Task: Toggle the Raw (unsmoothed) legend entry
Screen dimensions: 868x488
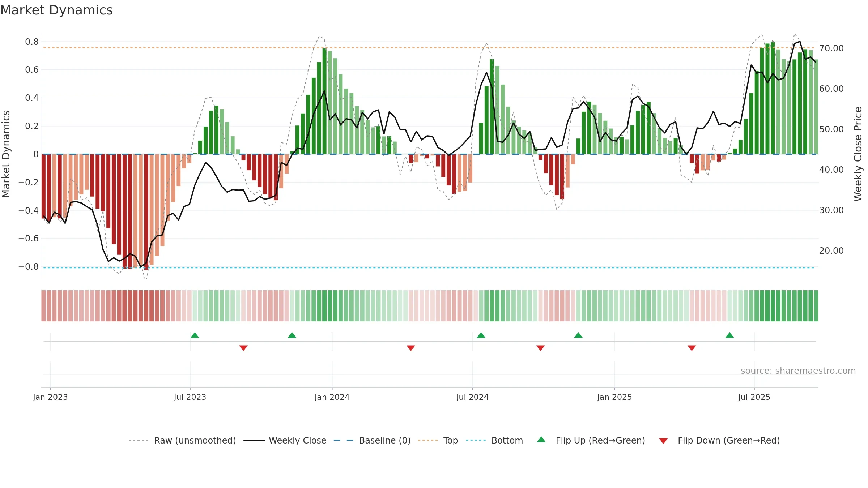Action: tap(182, 440)
